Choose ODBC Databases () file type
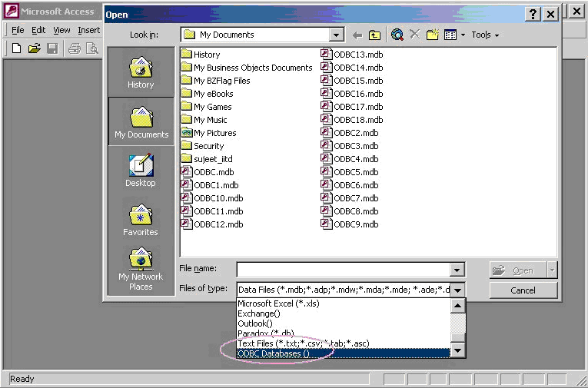Viewport: 588px width, 388px height. coord(344,353)
